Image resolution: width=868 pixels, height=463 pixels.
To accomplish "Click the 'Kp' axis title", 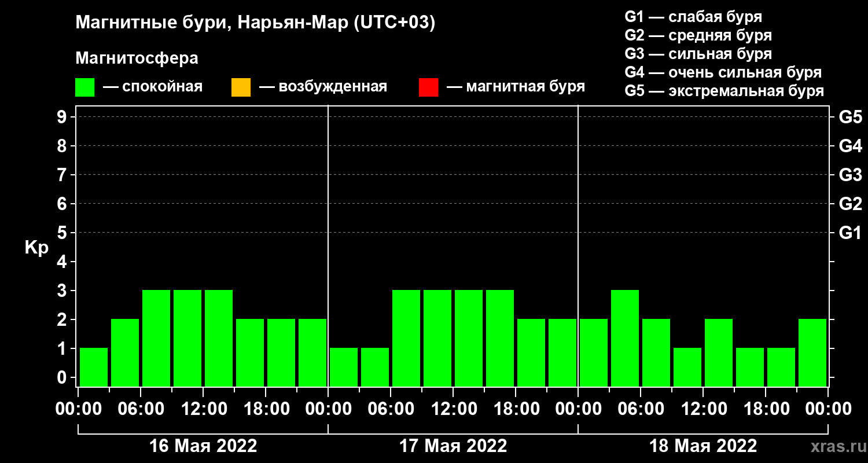I will click(36, 247).
